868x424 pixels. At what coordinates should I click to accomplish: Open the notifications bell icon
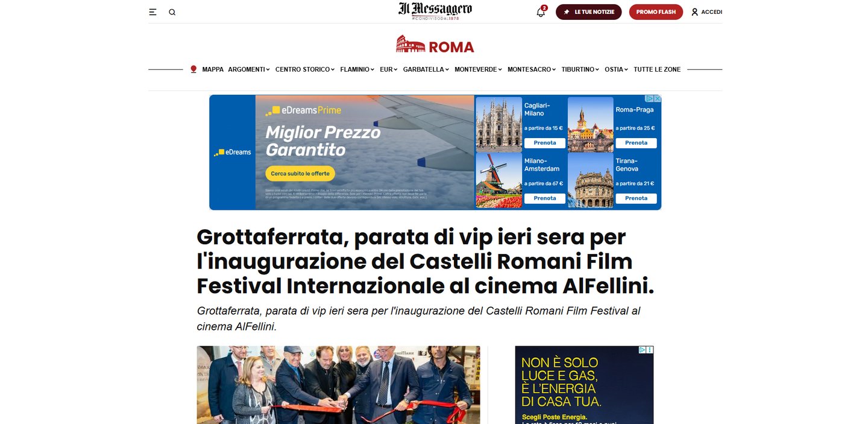[x=541, y=12]
